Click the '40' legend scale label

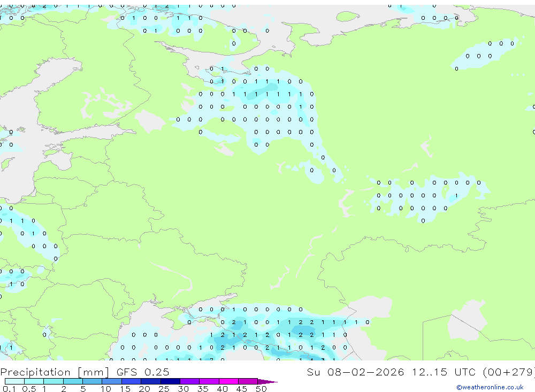point(222,389)
